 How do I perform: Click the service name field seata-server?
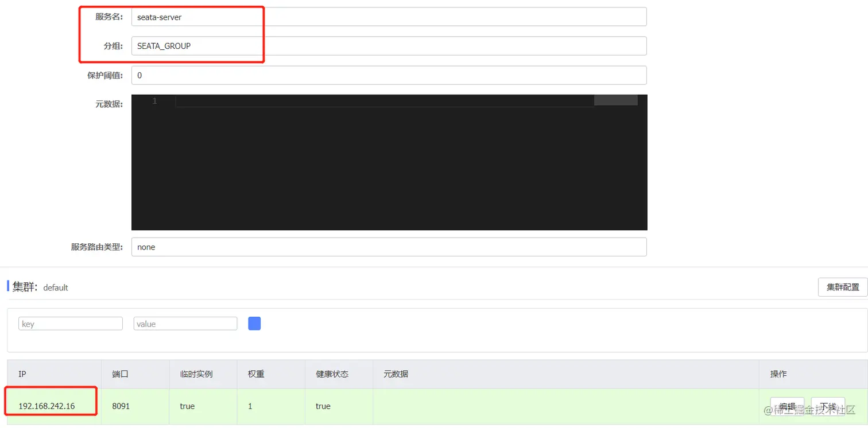(x=389, y=17)
